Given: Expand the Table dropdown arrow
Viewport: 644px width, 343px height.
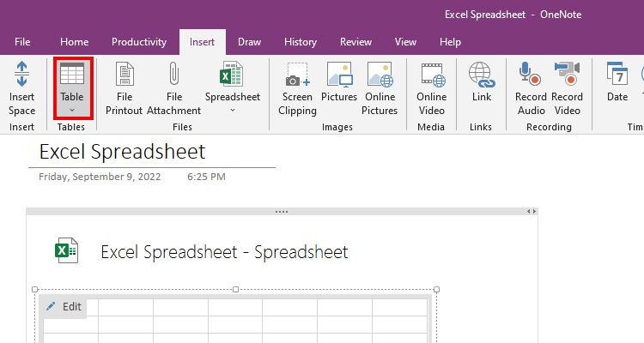Looking at the screenshot, I should click(72, 110).
